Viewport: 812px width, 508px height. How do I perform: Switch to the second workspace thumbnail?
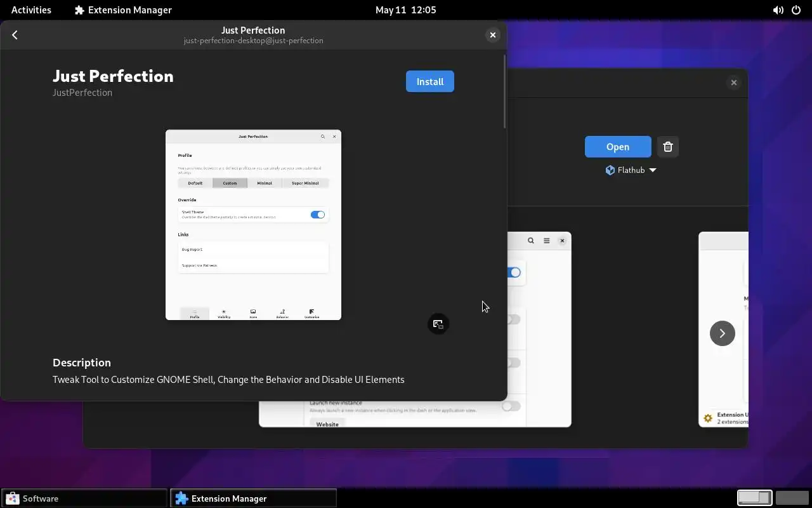coord(792,498)
